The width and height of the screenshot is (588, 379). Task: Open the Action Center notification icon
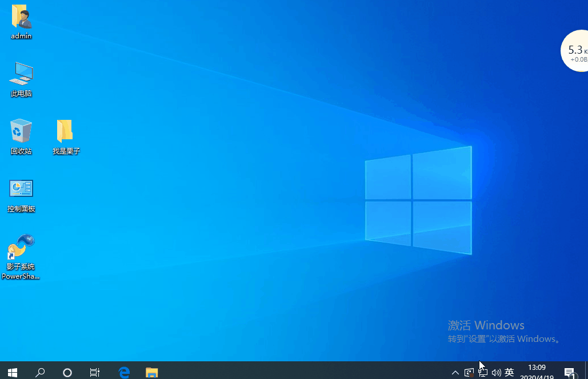[570, 372]
